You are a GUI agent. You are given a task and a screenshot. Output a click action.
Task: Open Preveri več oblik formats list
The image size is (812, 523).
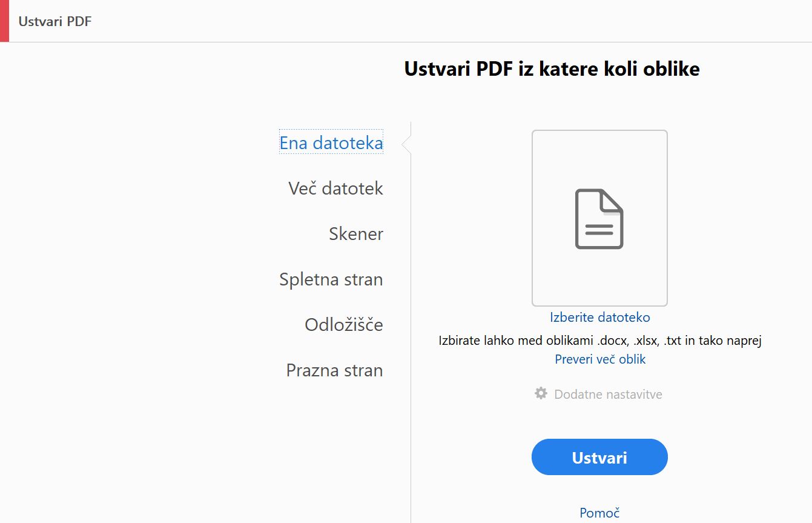pos(599,359)
